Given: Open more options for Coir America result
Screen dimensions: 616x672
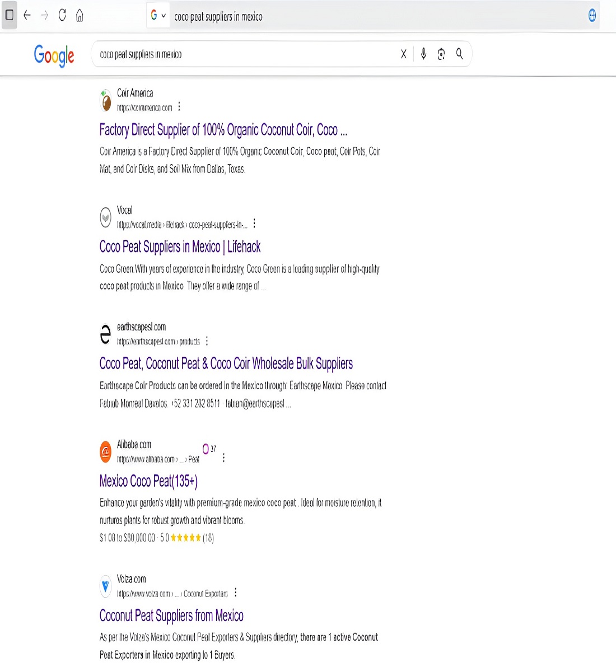Looking at the screenshot, I should [x=179, y=106].
